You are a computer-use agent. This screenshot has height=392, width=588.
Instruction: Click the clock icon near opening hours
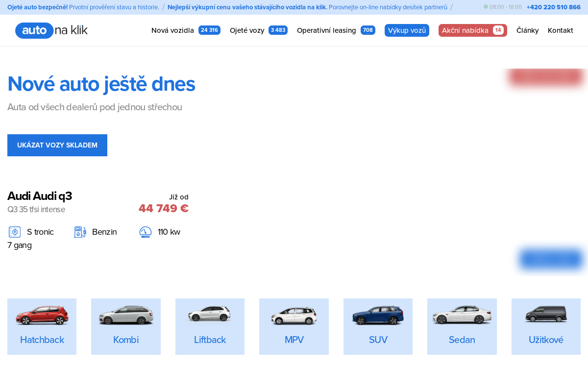(486, 7)
